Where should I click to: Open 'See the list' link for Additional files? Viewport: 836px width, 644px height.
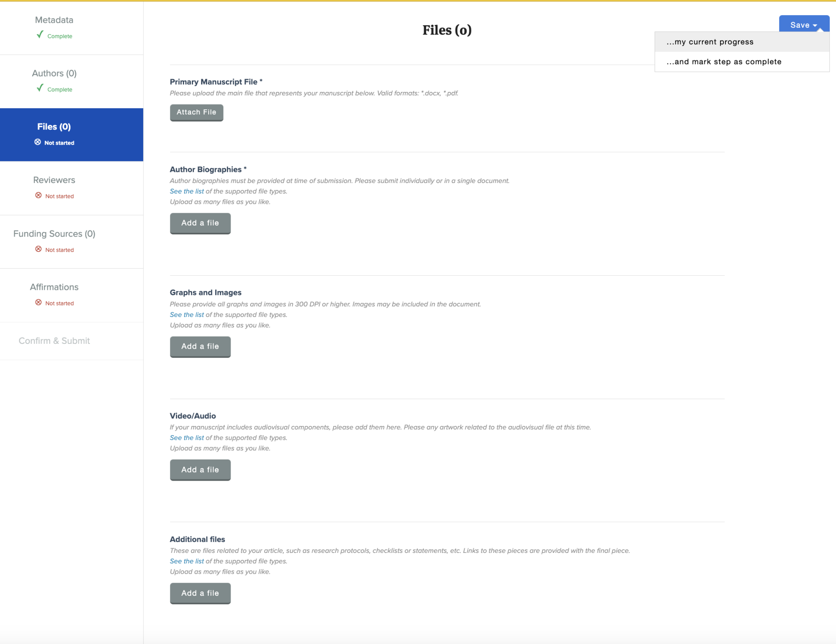[187, 561]
